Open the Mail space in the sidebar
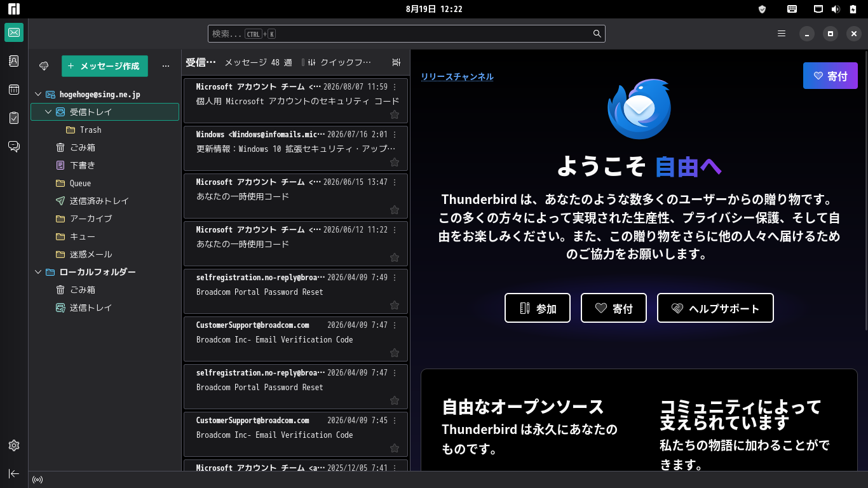Screen dimensions: 868x488 click(x=14, y=32)
